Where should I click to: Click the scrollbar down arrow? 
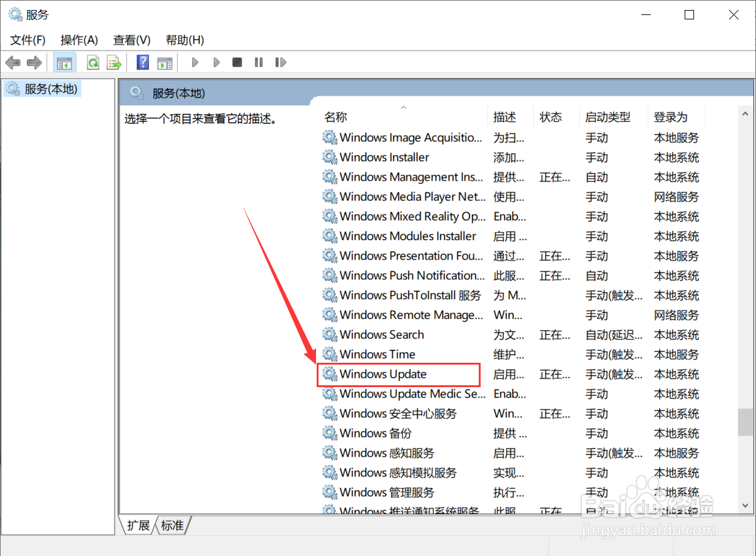point(745,505)
